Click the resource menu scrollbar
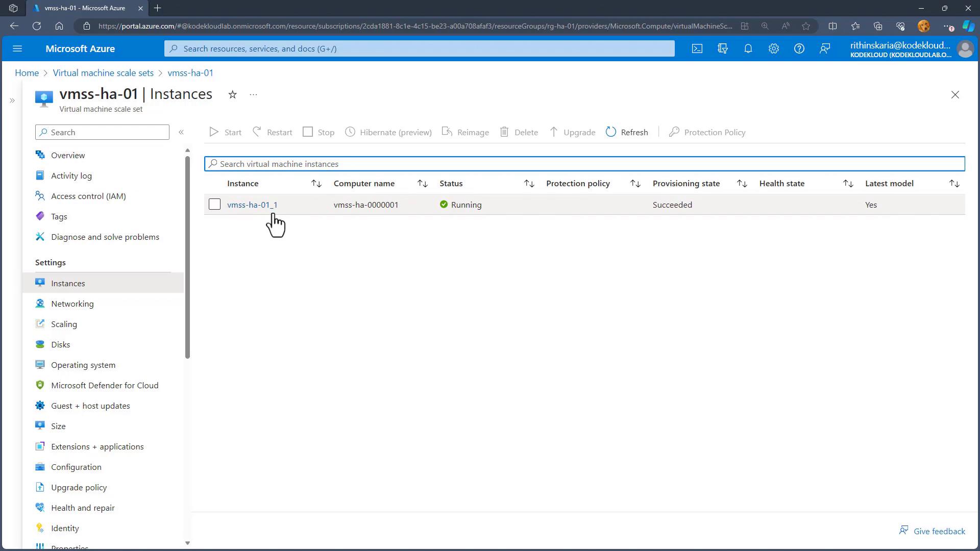 pos(187,258)
